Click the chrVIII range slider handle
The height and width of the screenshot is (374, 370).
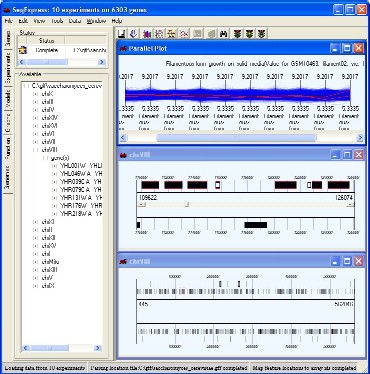(x=187, y=205)
